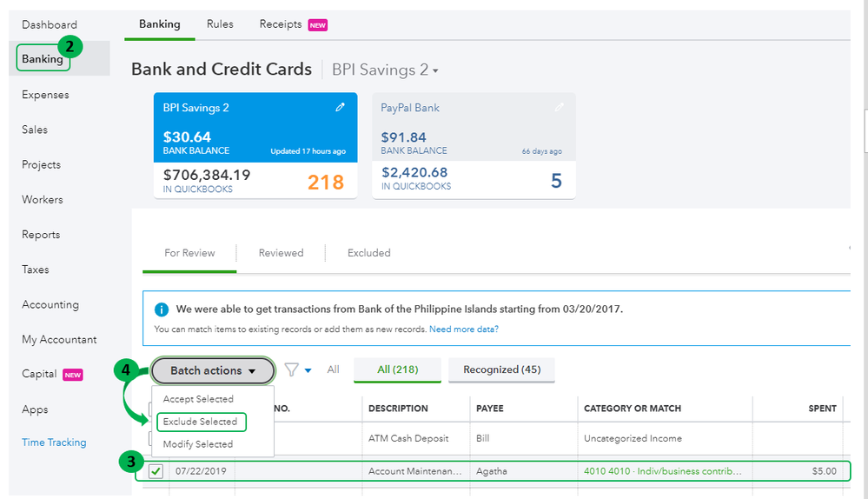Open the Receipts tab
This screenshot has height=499, width=868.
(281, 24)
